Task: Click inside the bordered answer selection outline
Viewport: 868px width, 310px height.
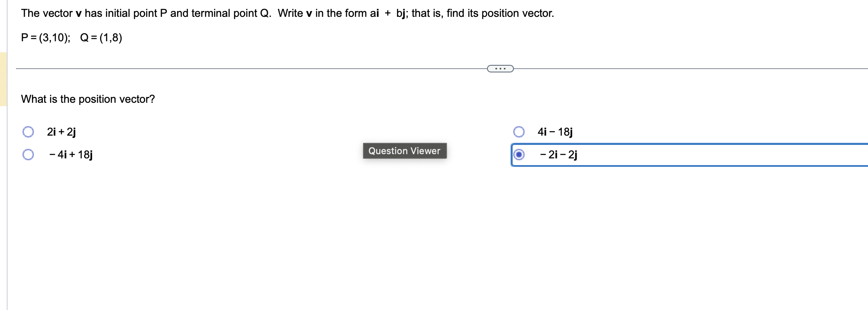Action: (x=715, y=155)
